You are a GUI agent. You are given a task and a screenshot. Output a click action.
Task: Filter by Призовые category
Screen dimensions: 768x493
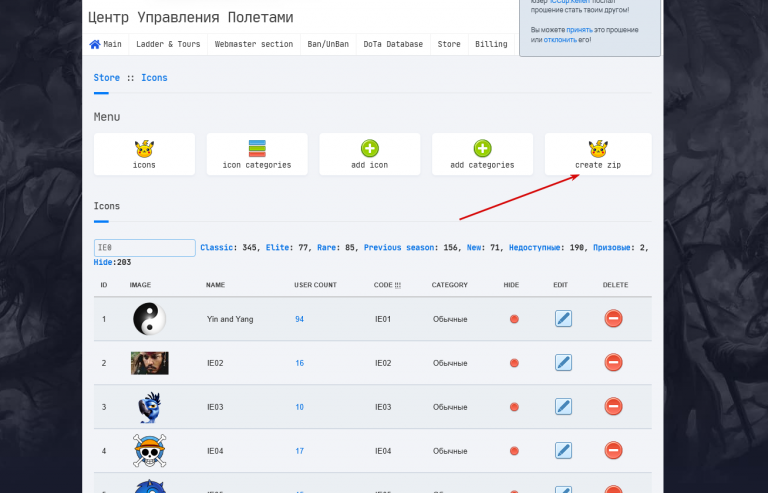coord(612,248)
